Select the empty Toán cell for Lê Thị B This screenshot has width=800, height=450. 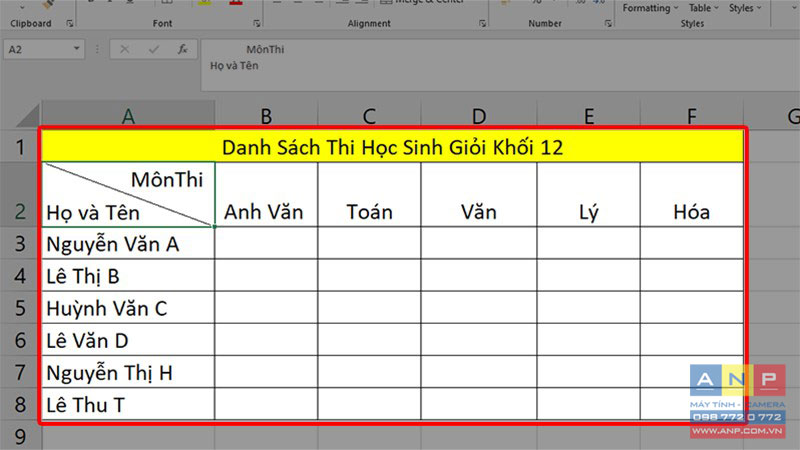(369, 276)
